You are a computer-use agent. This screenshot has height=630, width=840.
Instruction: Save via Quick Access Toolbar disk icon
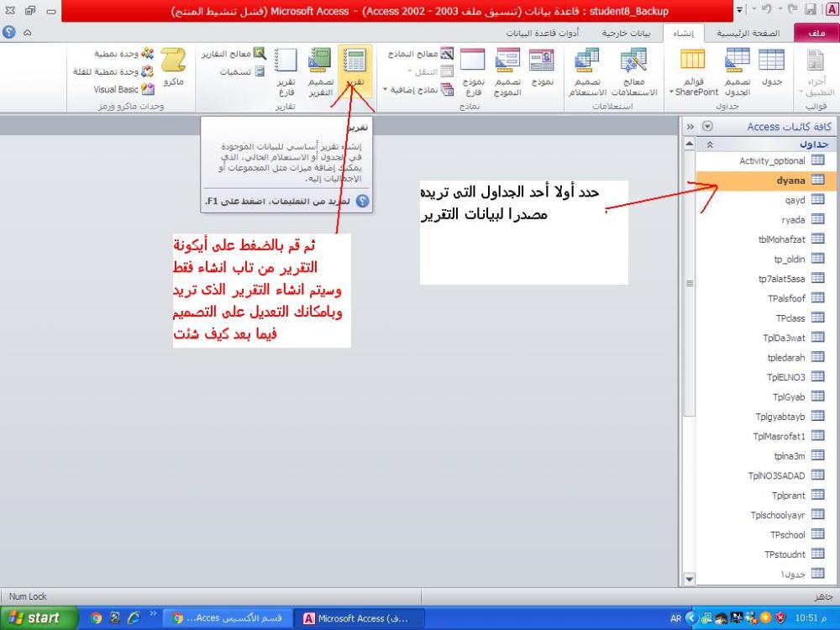pos(811,9)
